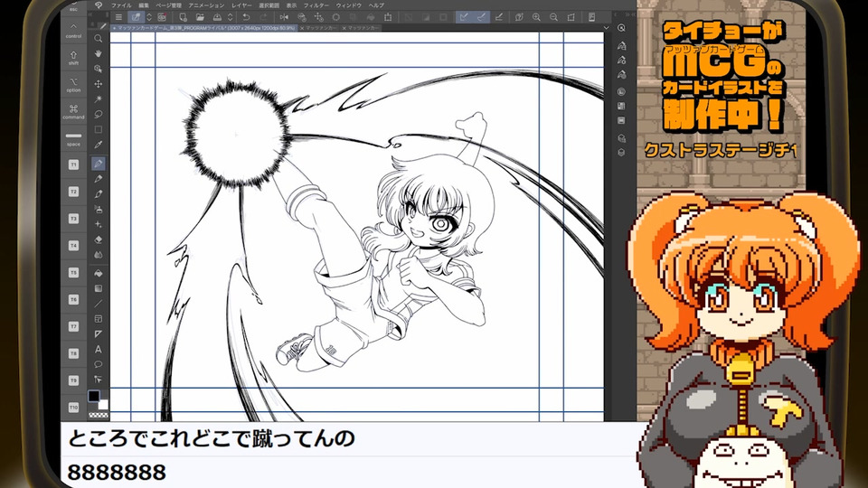Select the highlighted Pen tool
The height and width of the screenshot is (488, 868).
(x=98, y=164)
